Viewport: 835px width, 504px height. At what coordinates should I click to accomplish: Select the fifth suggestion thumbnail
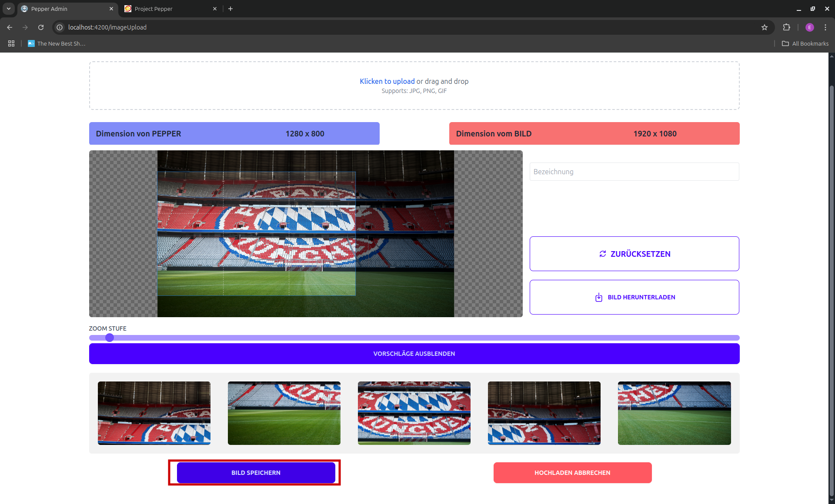pyautogui.click(x=674, y=413)
